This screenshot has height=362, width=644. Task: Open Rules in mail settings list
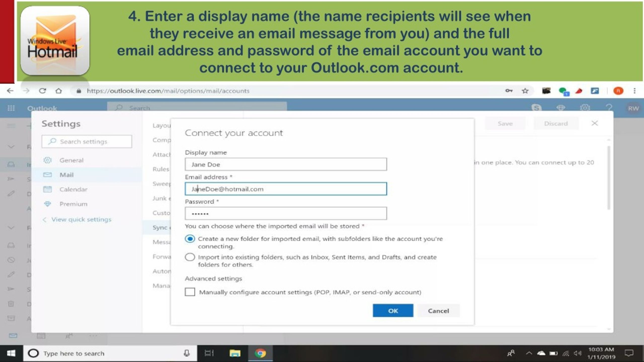tap(161, 169)
